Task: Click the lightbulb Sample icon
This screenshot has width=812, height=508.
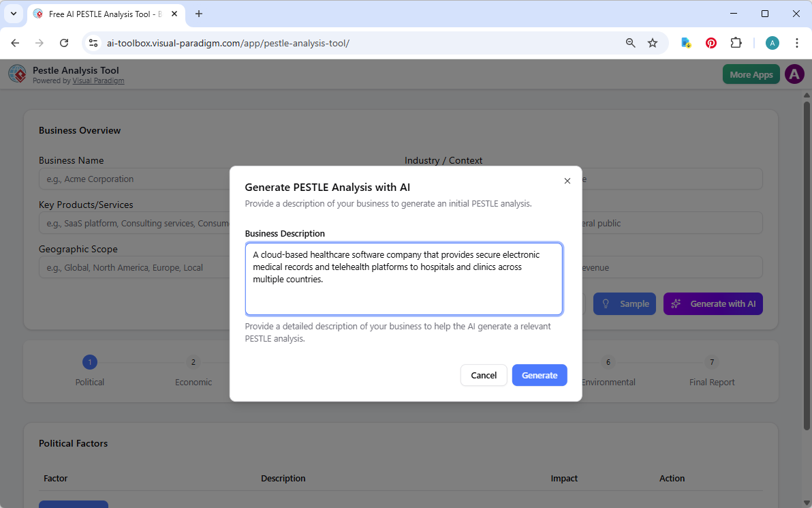Action: 606,303
